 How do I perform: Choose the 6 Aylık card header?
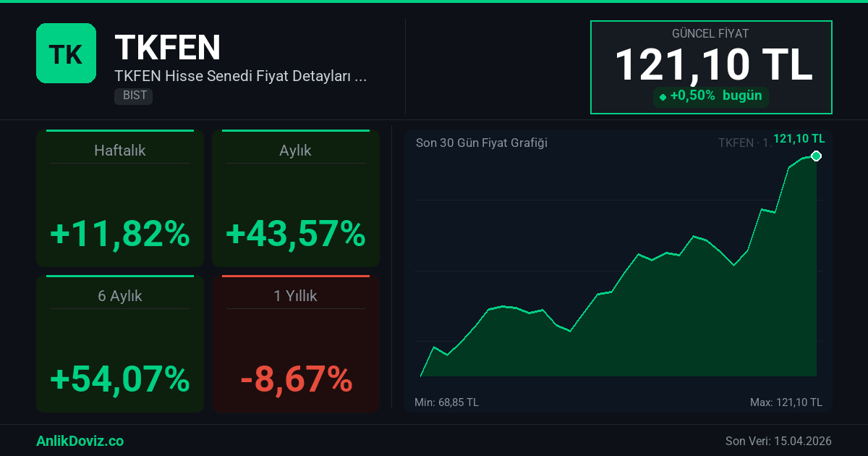coord(120,296)
